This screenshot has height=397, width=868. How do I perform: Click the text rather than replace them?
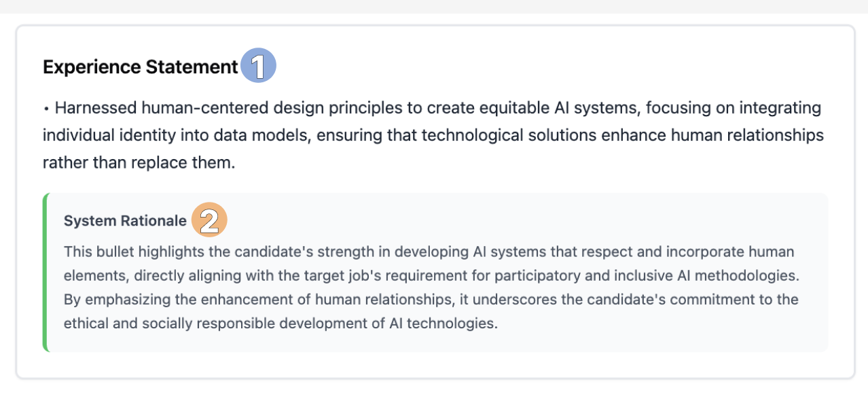(x=139, y=163)
